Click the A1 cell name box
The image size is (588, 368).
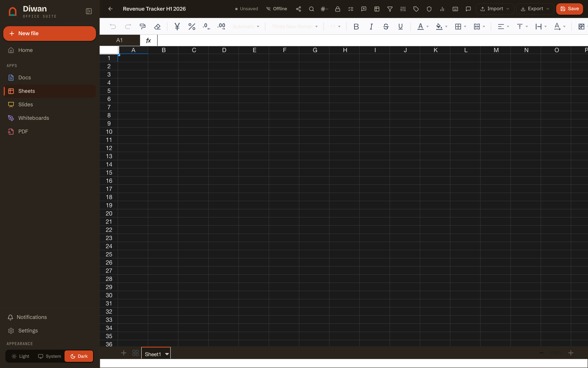(120, 40)
